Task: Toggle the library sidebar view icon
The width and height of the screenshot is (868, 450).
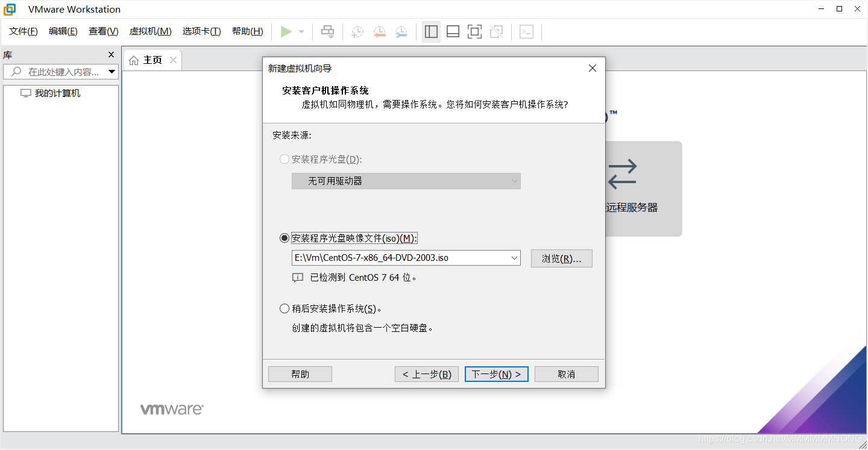Action: 431,32
